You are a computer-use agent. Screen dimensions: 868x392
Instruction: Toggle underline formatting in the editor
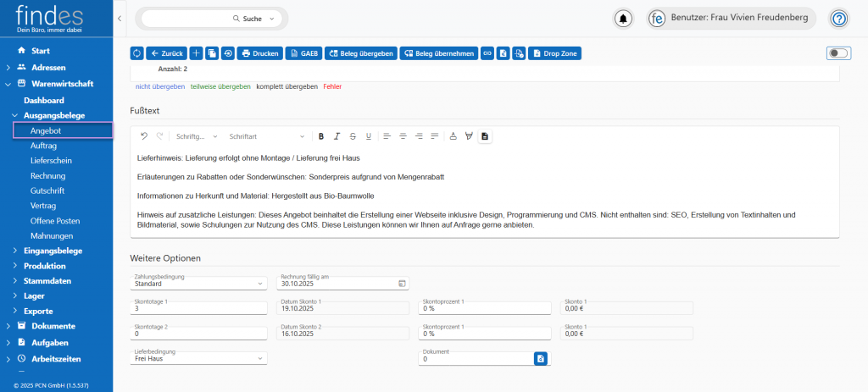(x=368, y=136)
